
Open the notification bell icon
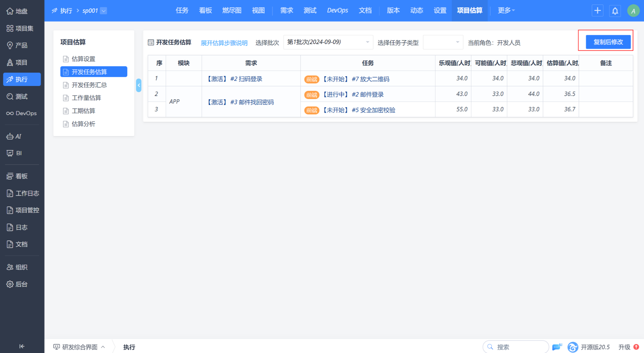coord(615,11)
